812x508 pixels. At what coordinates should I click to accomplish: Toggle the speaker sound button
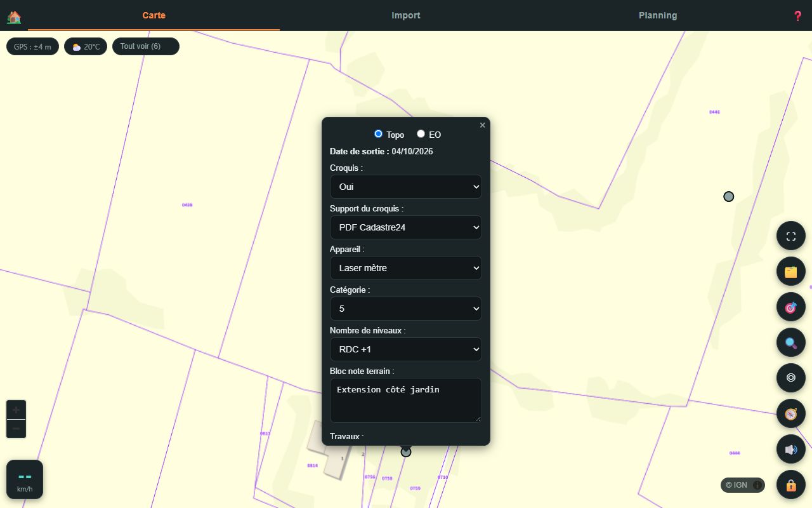point(791,450)
